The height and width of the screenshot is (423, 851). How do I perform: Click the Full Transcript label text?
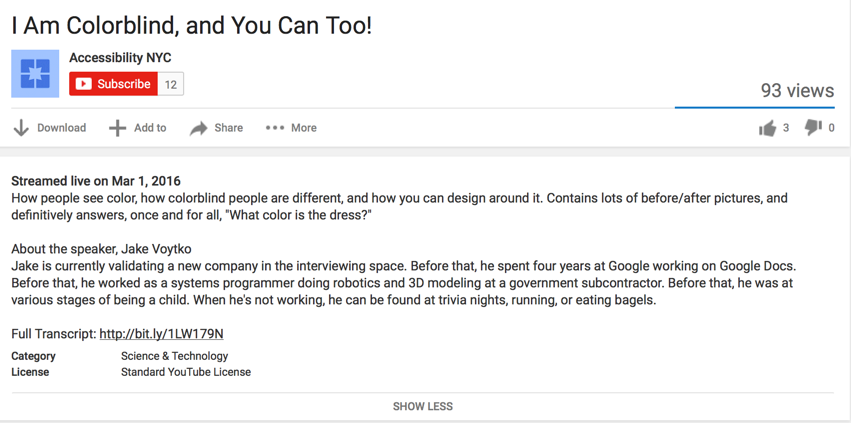click(54, 333)
